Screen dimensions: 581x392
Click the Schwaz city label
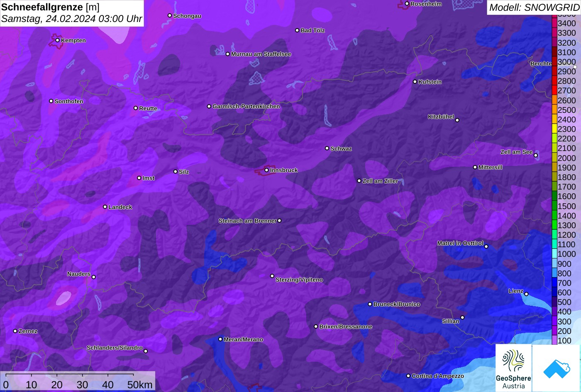click(341, 149)
